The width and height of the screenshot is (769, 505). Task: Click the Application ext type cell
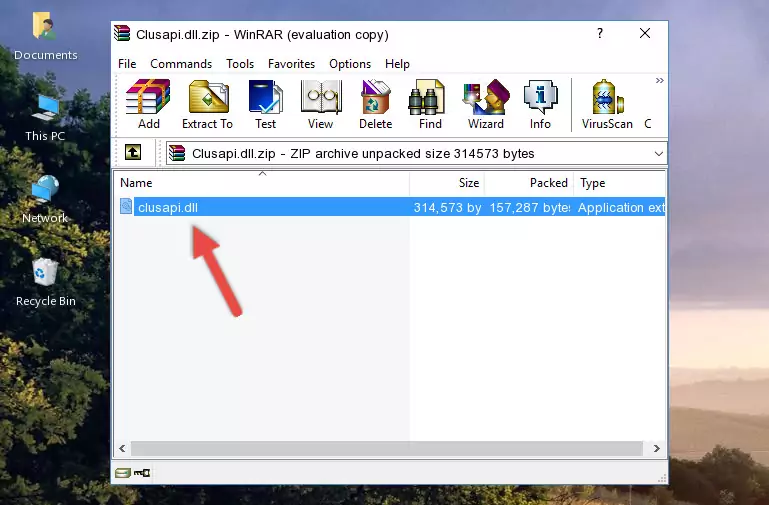coord(621,207)
